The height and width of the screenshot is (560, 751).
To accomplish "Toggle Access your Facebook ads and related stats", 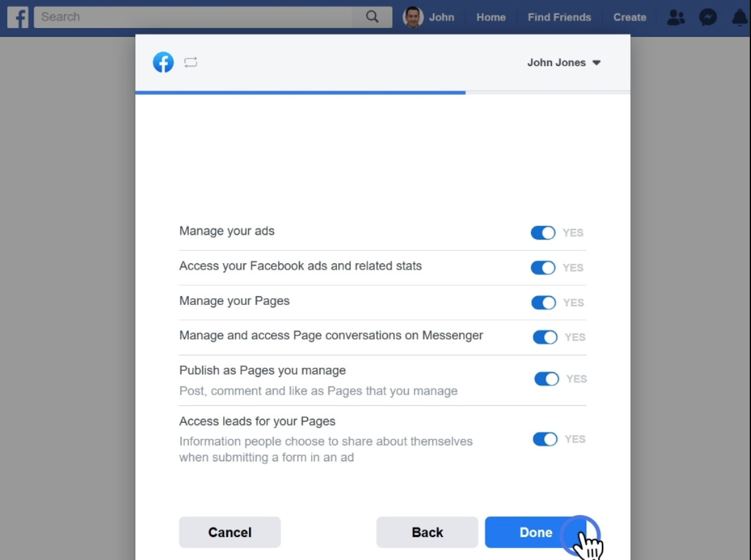I will point(543,268).
